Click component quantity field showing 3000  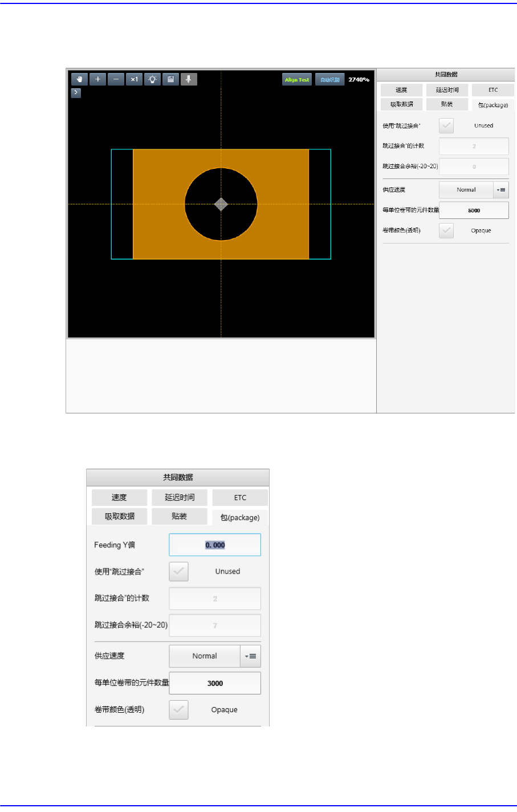click(x=215, y=683)
